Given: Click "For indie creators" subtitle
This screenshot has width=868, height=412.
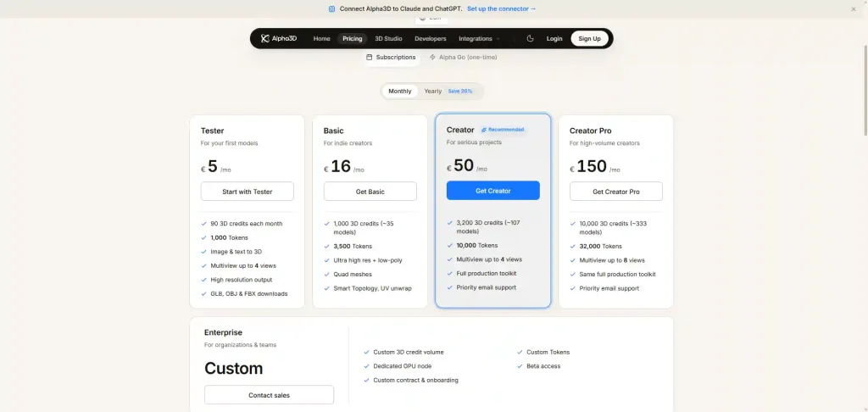Looking at the screenshot, I should click(x=348, y=143).
